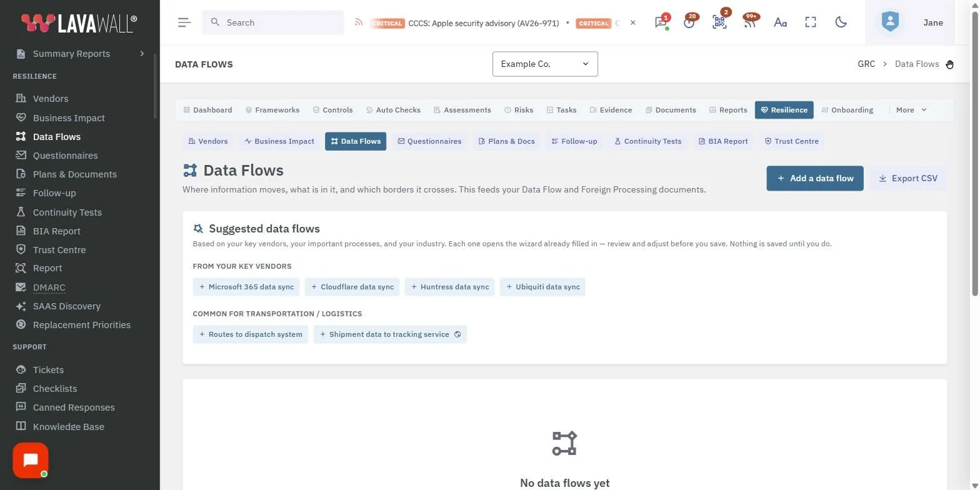The height and width of the screenshot is (490, 980).
Task: Open Canned Responses in sidebar
Action: (x=74, y=407)
